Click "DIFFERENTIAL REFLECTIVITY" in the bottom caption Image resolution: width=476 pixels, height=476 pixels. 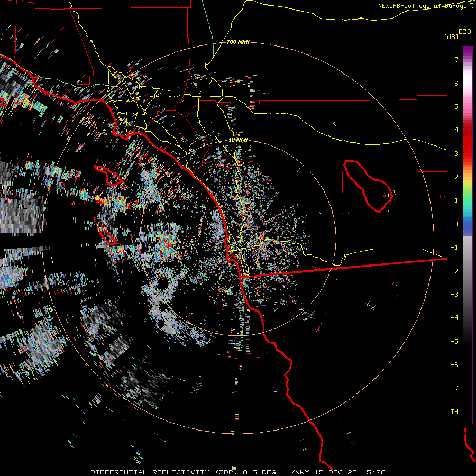pyautogui.click(x=150, y=472)
